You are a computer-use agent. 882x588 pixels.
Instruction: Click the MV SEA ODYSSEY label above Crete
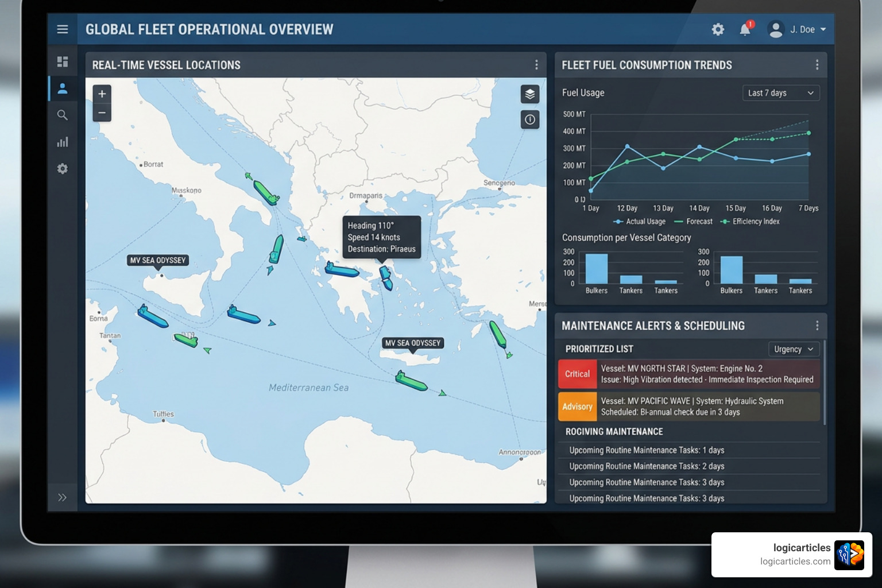click(413, 343)
